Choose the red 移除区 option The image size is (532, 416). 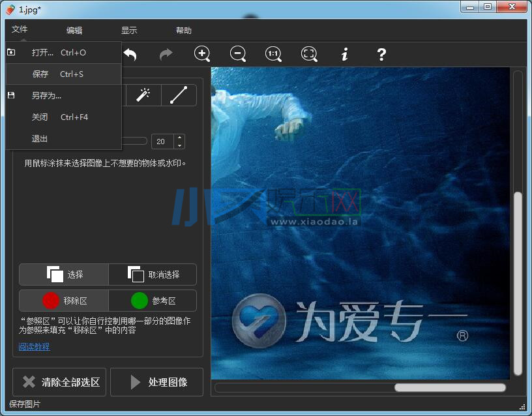(x=64, y=301)
